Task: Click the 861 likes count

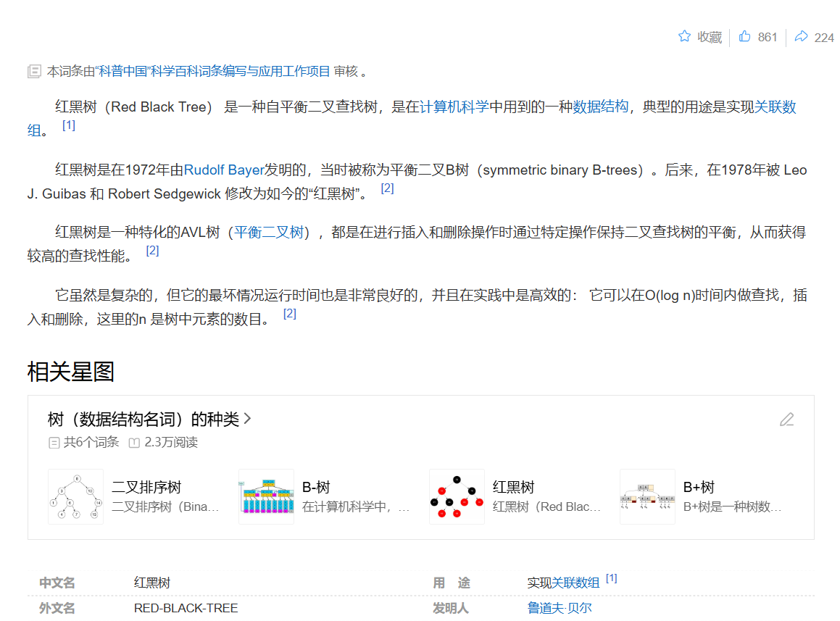Action: (767, 37)
